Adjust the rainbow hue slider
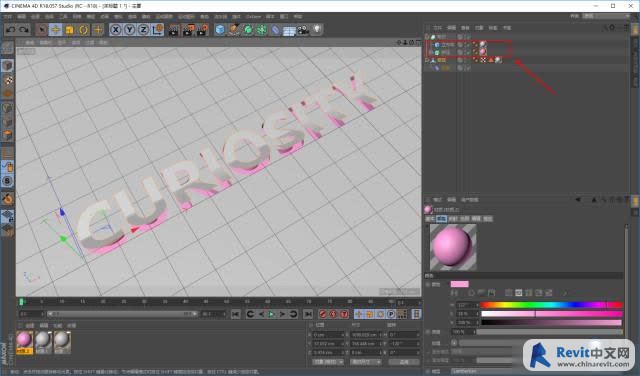 coord(551,305)
